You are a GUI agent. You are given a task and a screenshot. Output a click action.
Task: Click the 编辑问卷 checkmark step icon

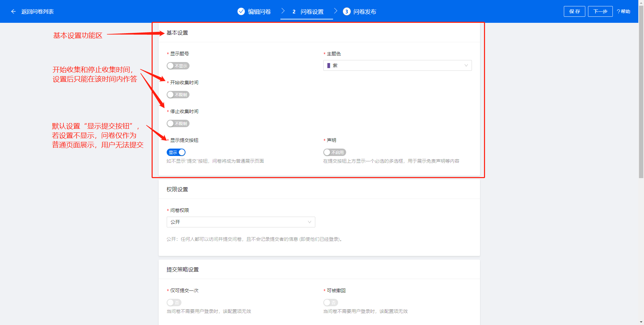(241, 11)
